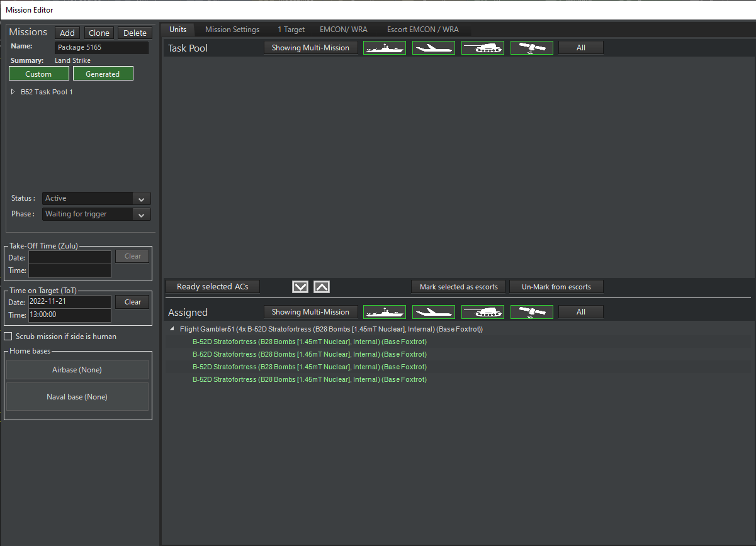Expand the B52 Task Pool 1 mission
The width and height of the screenshot is (756, 546).
coord(13,92)
